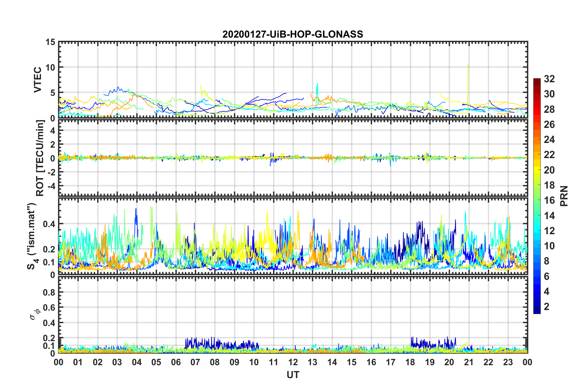This screenshot has width=586, height=392.
Task: Click x-axis hour label 15
Action: 352,362
